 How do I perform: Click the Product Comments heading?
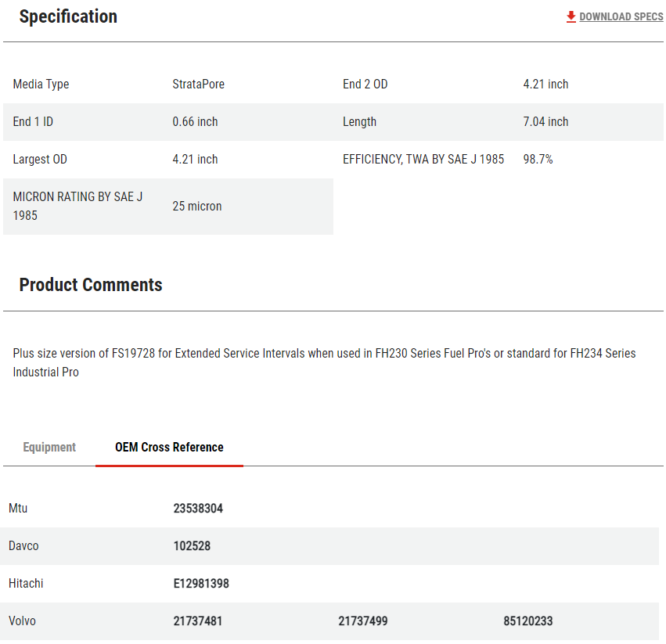click(x=91, y=285)
